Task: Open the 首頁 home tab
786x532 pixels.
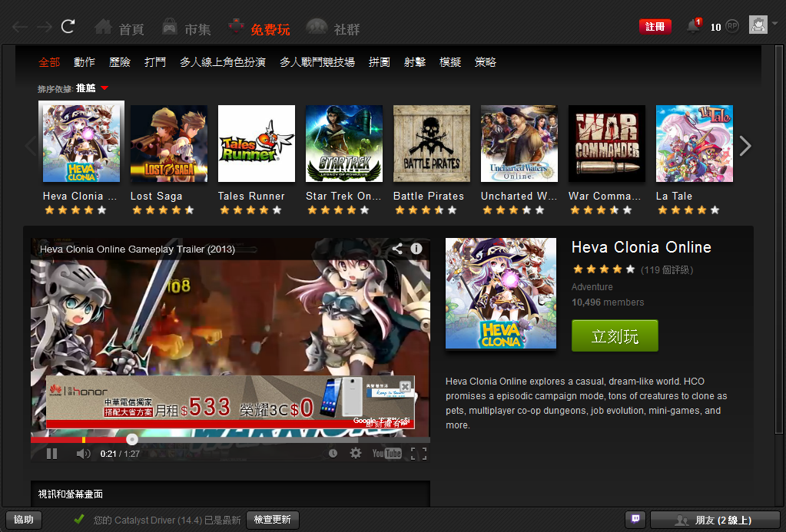Action: click(x=120, y=28)
